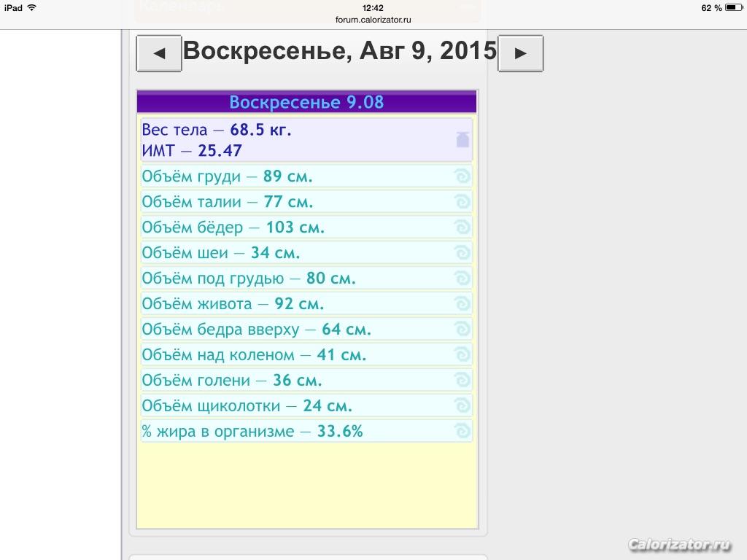Tap spiral icon in Объём груди row
Screen dimensions: 747x560
pos(462,176)
